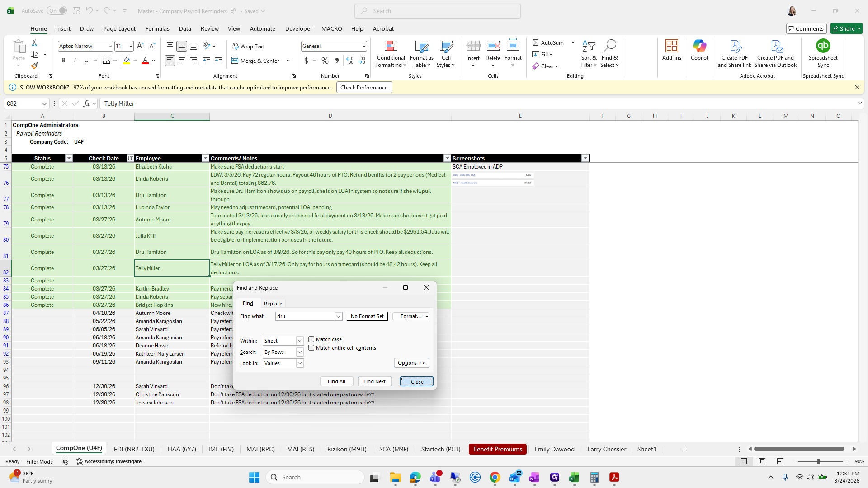This screenshot has width=868, height=488.
Task: Check Match entire cell contents
Action: pos(311,348)
